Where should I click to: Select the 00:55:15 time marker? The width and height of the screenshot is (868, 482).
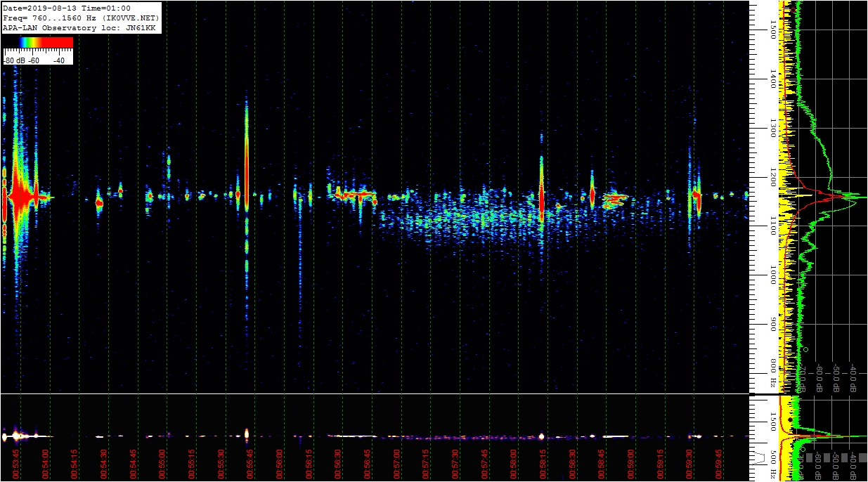[192, 464]
